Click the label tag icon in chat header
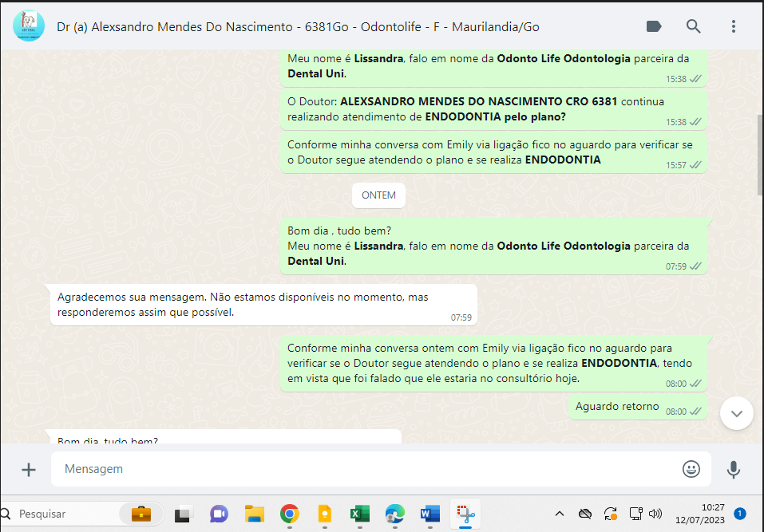764x532 pixels. click(653, 26)
